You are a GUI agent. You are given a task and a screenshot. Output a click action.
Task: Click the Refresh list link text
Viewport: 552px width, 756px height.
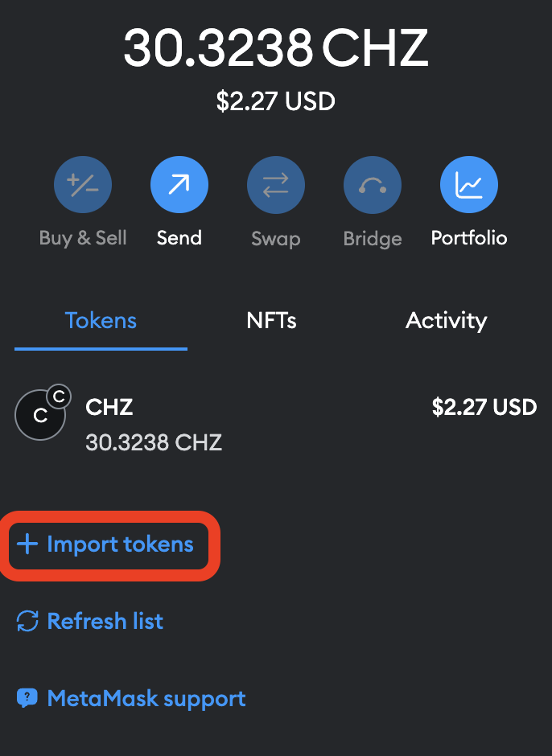pyautogui.click(x=105, y=622)
